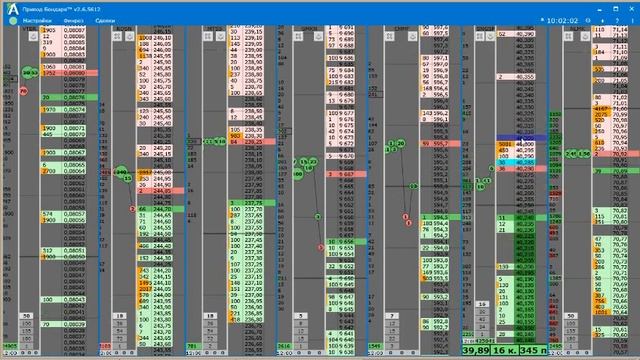
Task: Click the clock showing 10:02:02
Action: [562, 20]
